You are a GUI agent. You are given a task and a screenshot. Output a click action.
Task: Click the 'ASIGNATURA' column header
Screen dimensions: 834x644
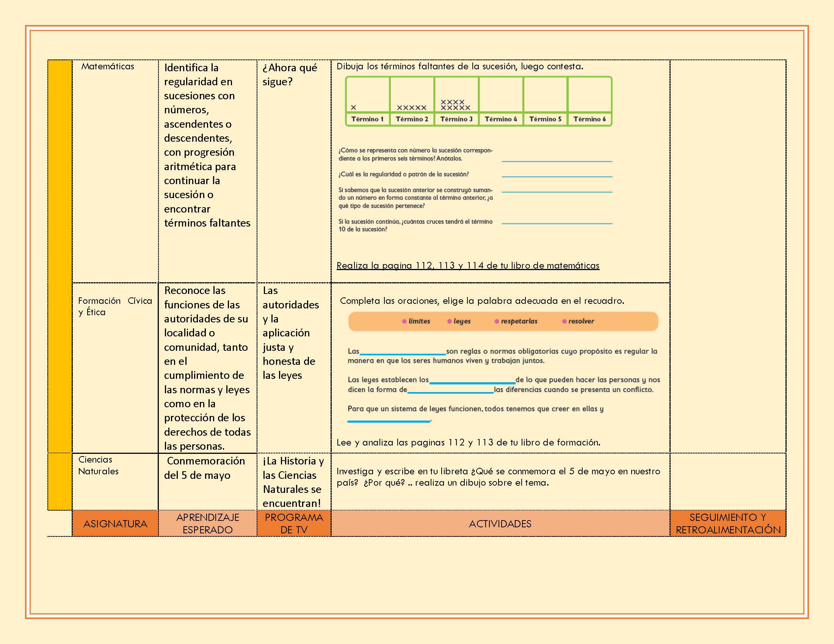click(x=115, y=524)
